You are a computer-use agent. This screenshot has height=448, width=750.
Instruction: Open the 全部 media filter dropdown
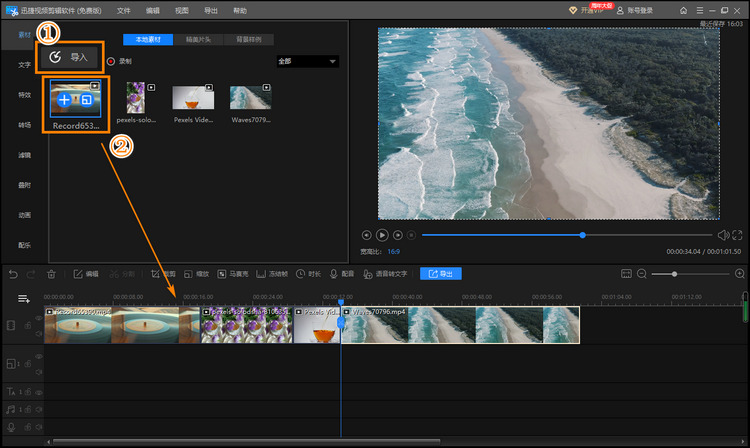coord(308,61)
